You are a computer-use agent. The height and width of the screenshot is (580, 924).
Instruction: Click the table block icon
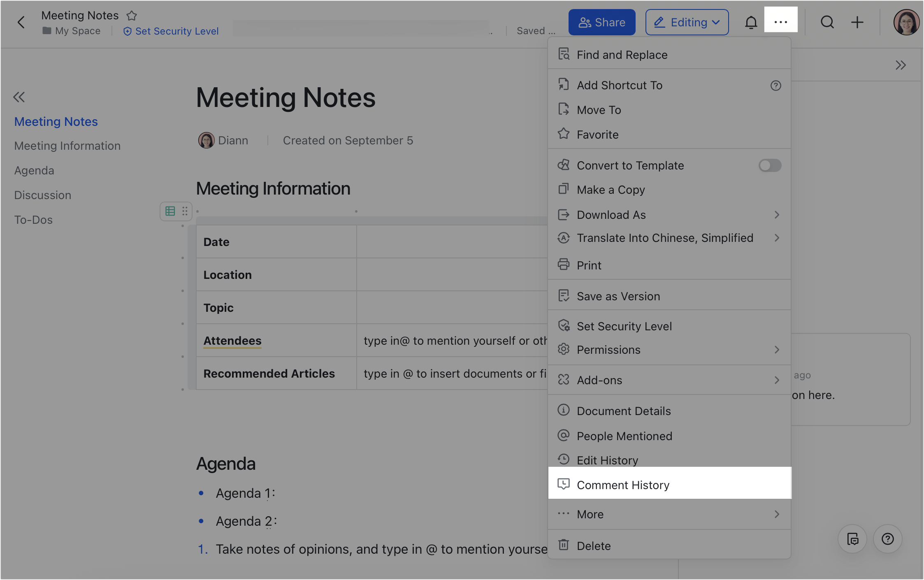(170, 211)
